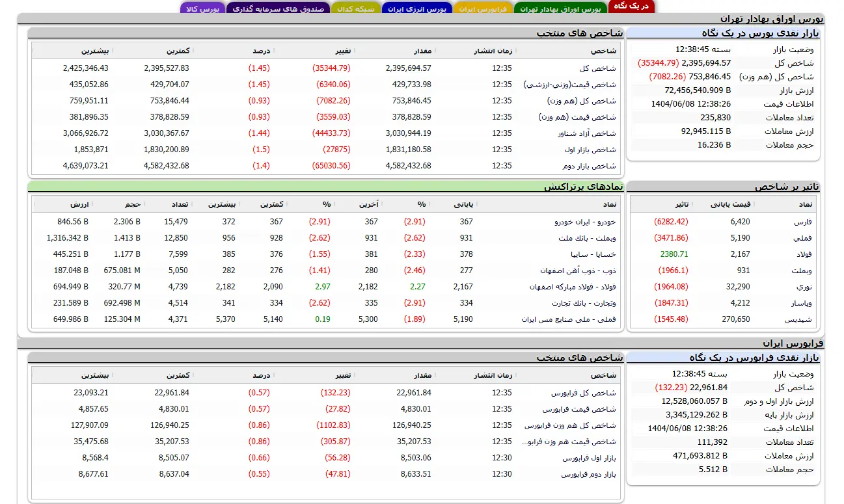This screenshot has height=504, width=844.
Task: Click Farabourse trade value 471,693.812 B
Action: click(700, 456)
